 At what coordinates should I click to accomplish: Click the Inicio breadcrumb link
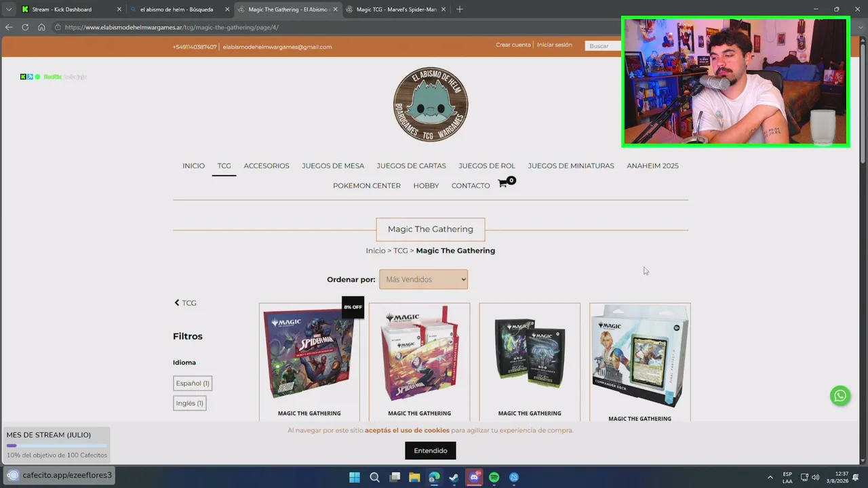click(376, 251)
